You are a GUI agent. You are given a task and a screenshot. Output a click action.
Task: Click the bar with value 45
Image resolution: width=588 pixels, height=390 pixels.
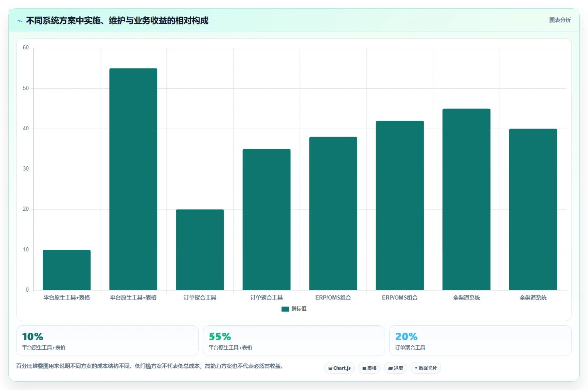[x=466, y=199]
